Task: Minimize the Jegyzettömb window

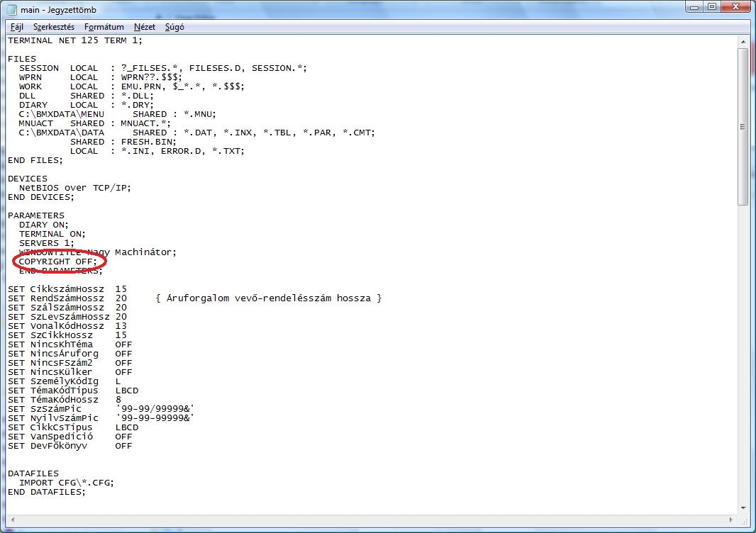Action: click(x=694, y=7)
